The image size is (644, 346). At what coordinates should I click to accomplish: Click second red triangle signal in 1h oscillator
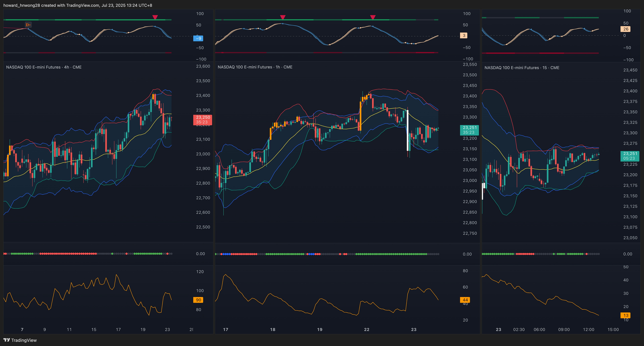(373, 17)
